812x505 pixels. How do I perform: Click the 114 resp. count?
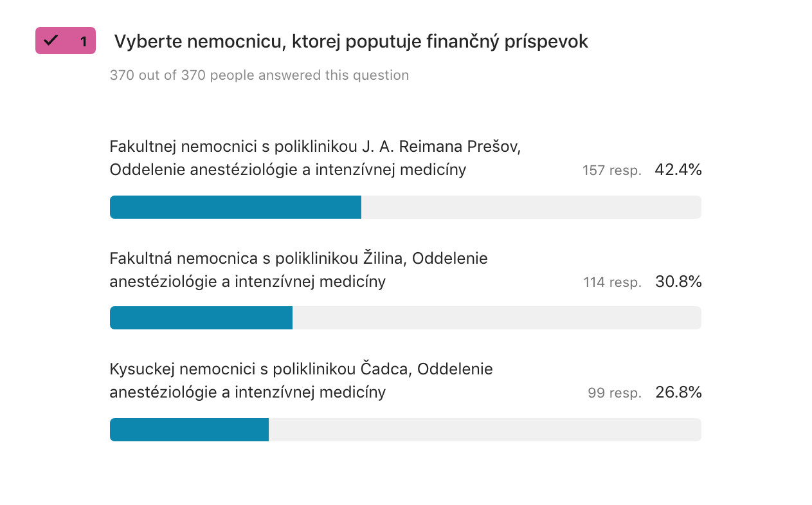point(613,282)
